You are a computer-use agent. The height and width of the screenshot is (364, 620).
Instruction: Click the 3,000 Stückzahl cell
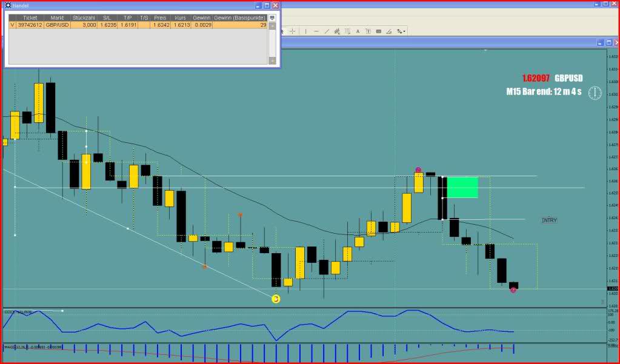click(x=84, y=24)
